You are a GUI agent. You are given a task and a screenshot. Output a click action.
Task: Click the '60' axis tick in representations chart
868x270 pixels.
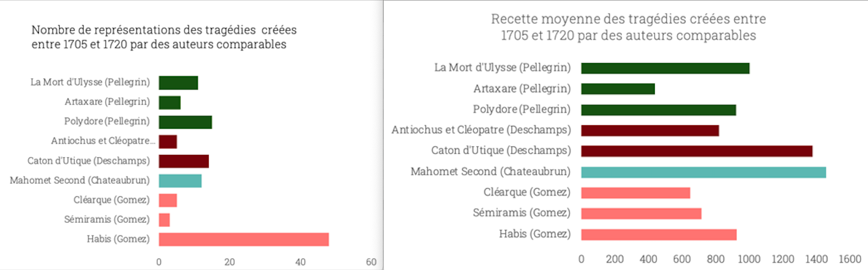371,262
